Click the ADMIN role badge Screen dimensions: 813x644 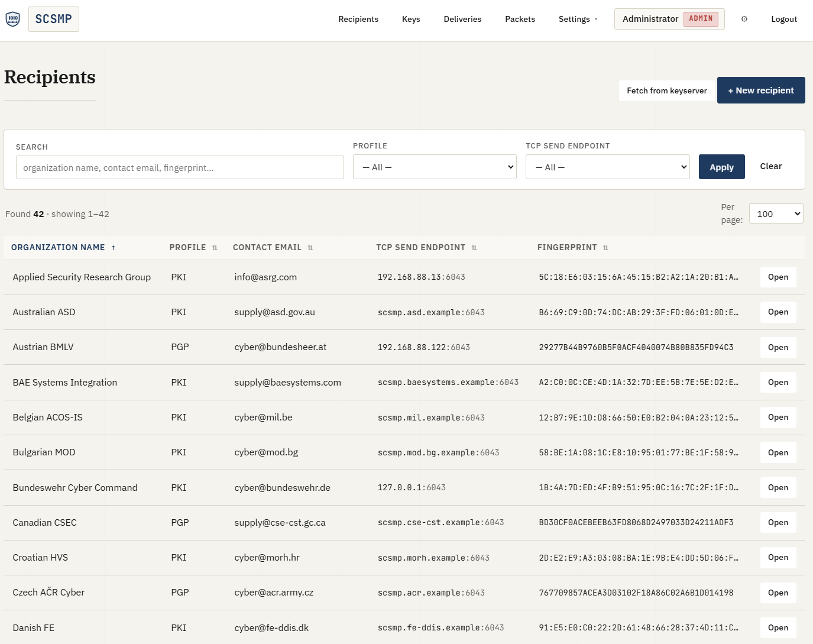click(x=701, y=19)
